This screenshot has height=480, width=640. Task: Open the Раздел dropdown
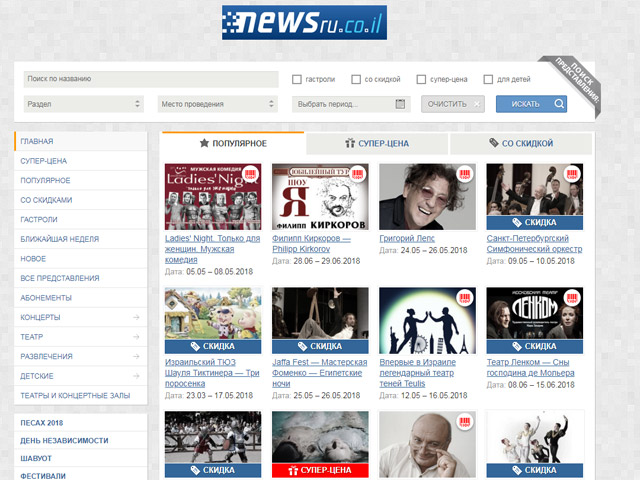pos(84,104)
